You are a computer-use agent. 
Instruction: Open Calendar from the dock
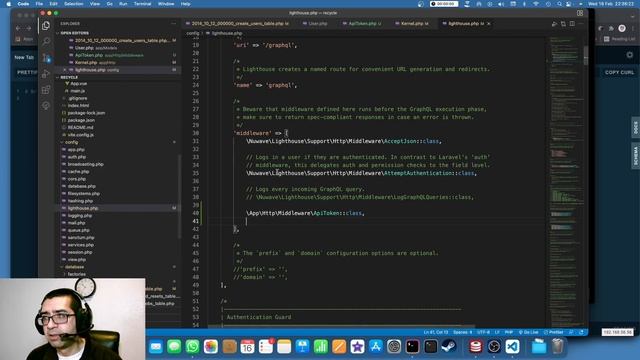pyautogui.click(x=247, y=347)
